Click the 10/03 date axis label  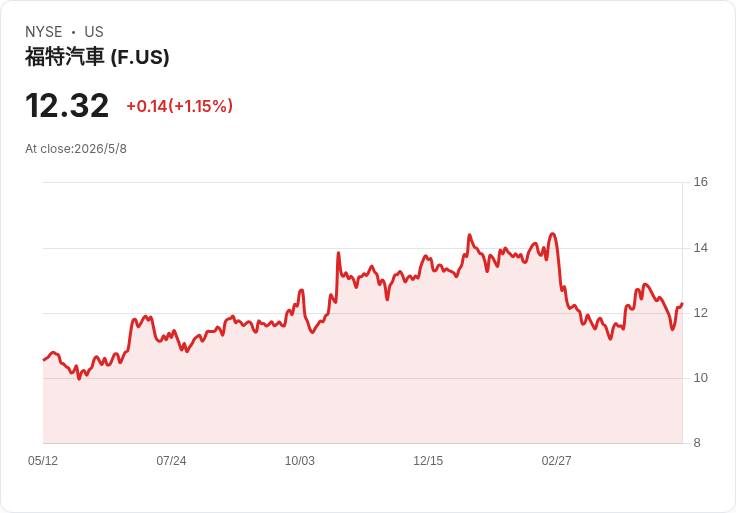[300, 460]
